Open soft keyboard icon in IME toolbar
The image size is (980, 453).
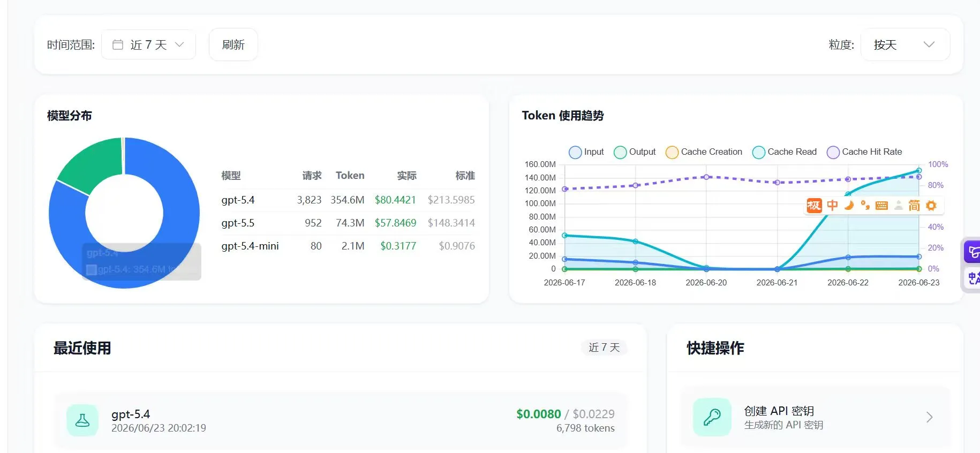(881, 206)
